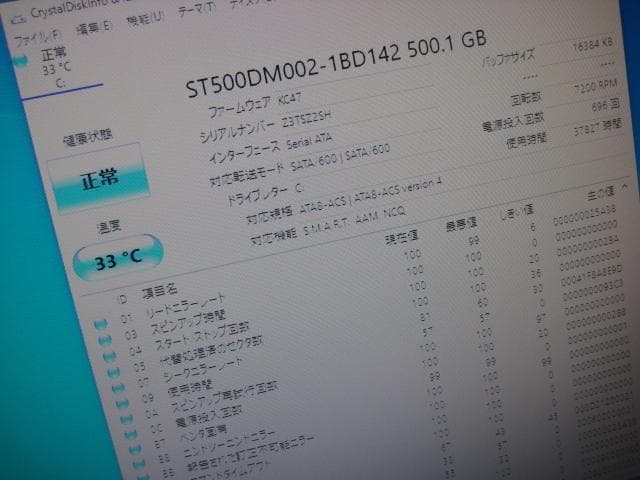Click status icon for 代替処理済のセクタ数 row
Screen dimensions: 640x480
[x=113, y=372]
